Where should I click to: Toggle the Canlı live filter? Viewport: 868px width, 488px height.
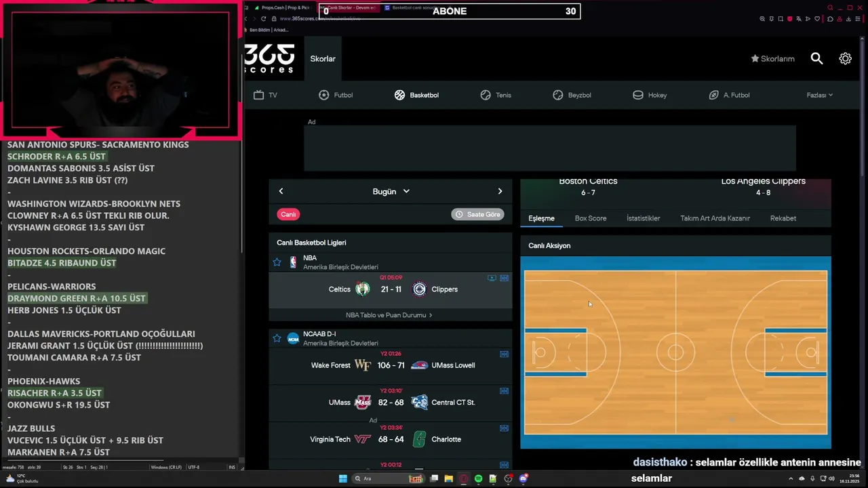[x=288, y=214]
